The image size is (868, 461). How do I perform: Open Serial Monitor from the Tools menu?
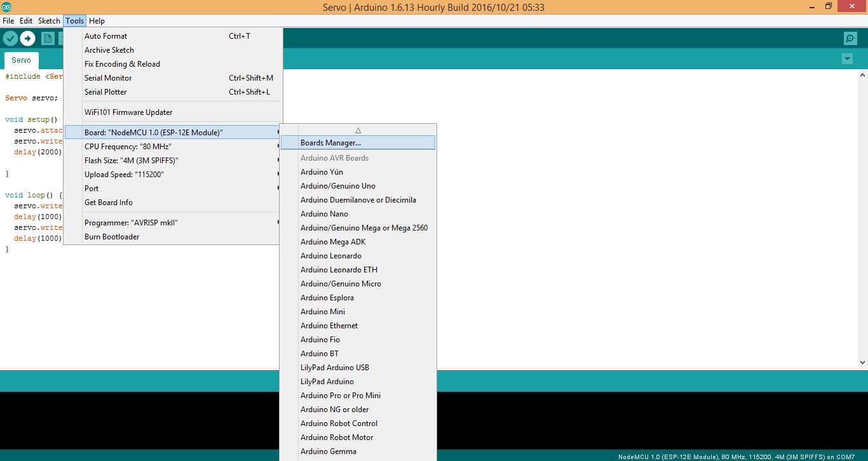(x=173, y=78)
